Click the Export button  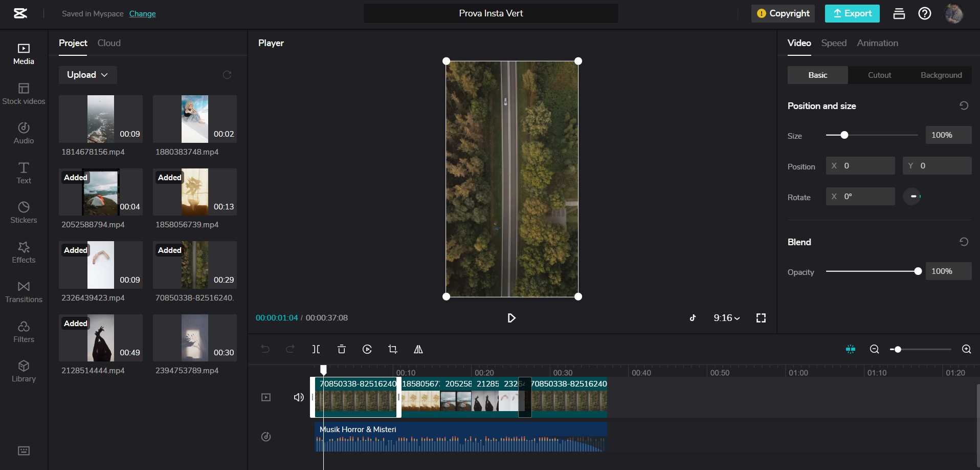coord(852,13)
